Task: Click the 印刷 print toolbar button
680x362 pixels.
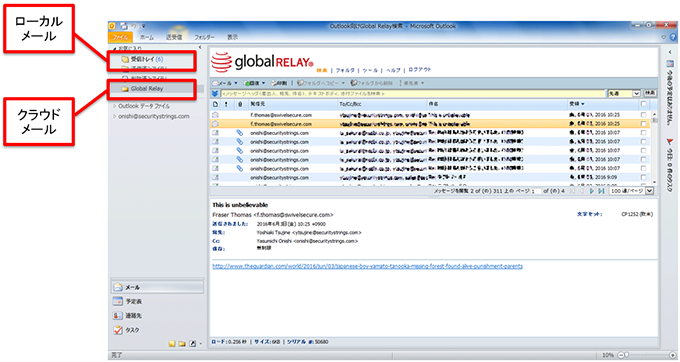Action: click(279, 83)
